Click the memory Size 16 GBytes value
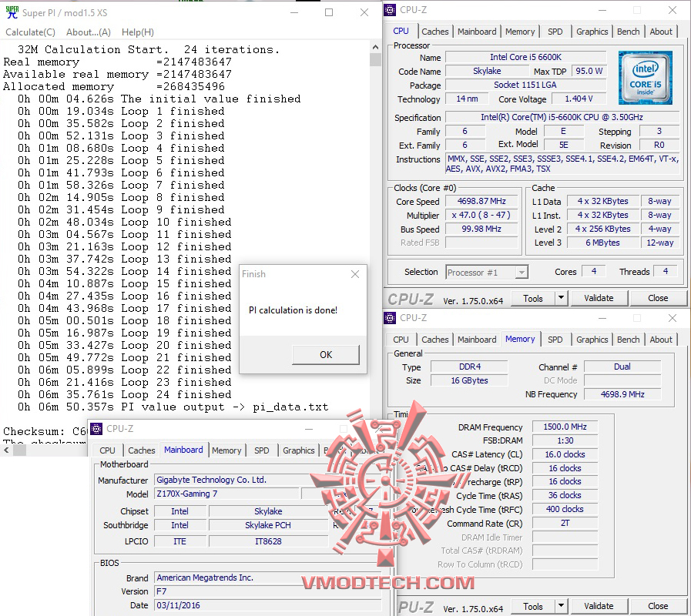The width and height of the screenshot is (691, 616). [x=469, y=380]
